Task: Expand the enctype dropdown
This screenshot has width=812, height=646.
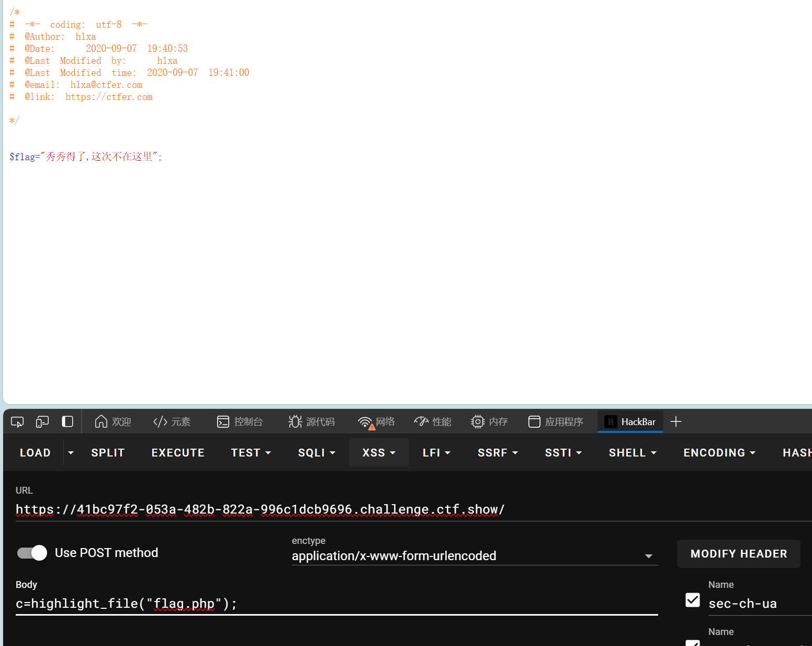Action: [x=648, y=556]
